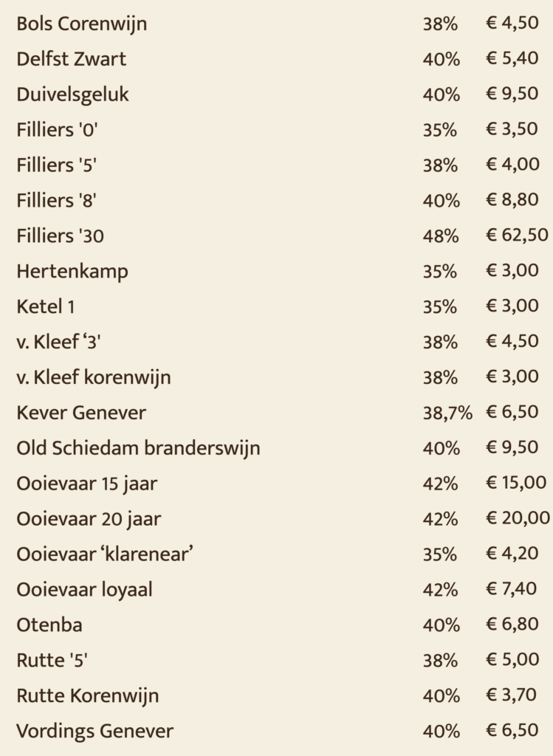Click the Delfst Zwart entry
Viewport: 553px width, 756px height.
(x=72, y=59)
